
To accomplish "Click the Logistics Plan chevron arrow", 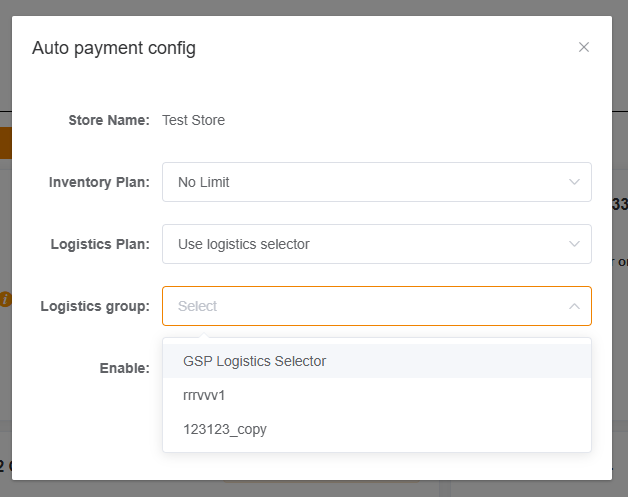I will [x=574, y=244].
